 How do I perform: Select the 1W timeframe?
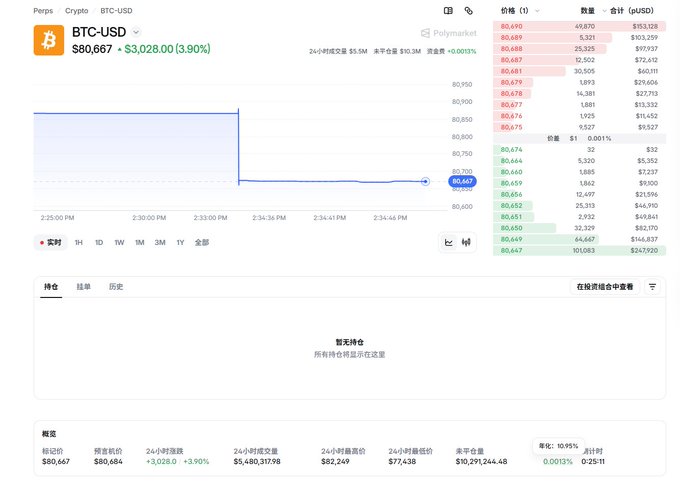(x=119, y=242)
